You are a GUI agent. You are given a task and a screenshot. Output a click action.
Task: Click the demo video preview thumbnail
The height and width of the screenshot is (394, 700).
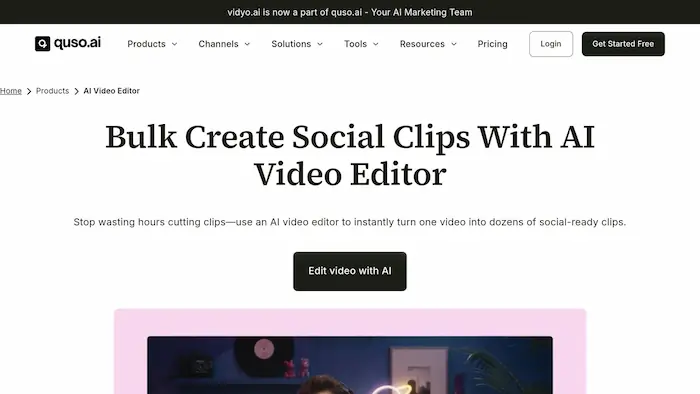pyautogui.click(x=350, y=365)
